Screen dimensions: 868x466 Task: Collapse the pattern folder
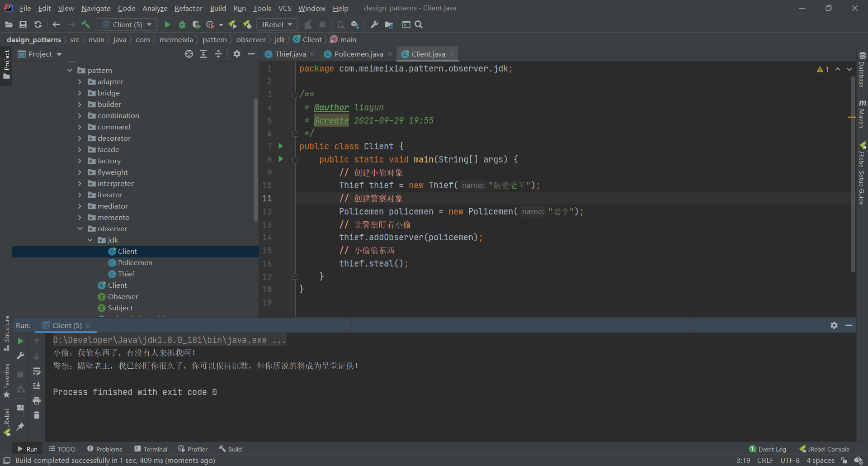click(x=70, y=70)
